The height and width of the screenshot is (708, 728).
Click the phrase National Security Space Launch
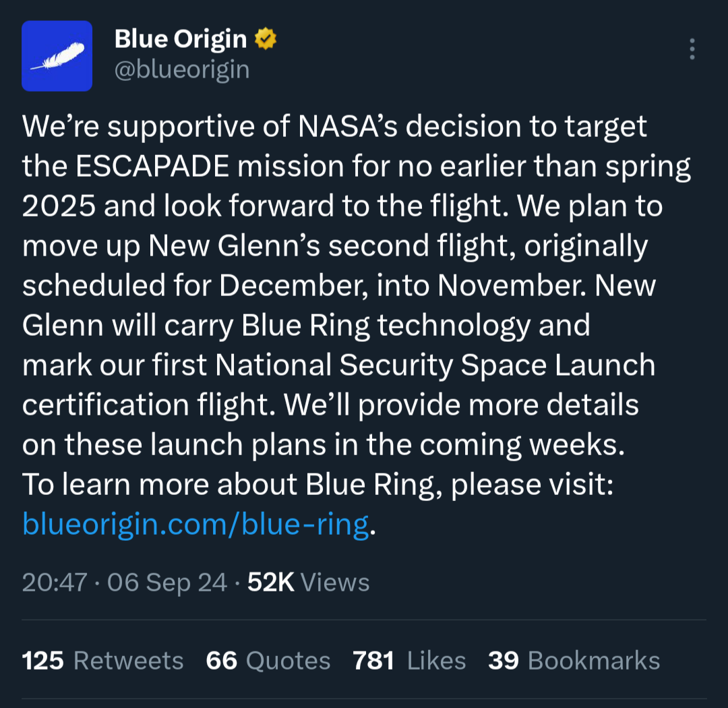(x=435, y=365)
